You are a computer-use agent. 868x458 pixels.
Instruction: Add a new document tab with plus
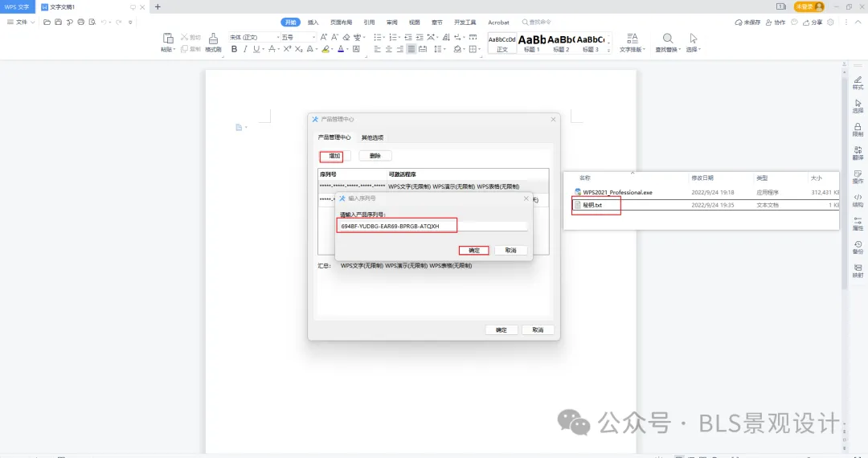(158, 6)
